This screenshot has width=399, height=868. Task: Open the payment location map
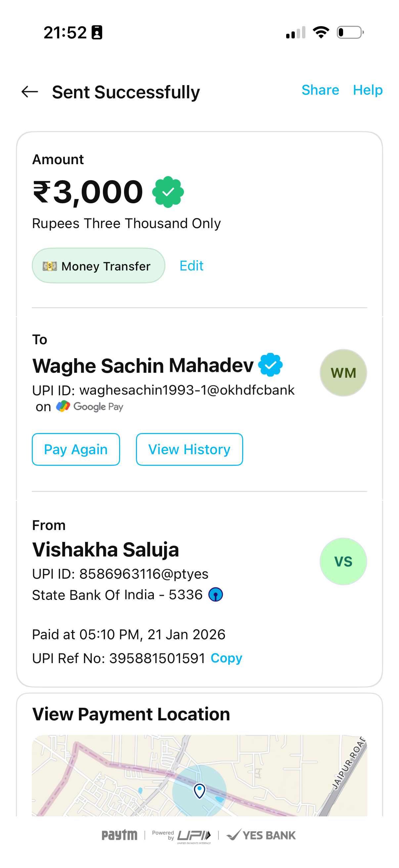tap(199, 775)
